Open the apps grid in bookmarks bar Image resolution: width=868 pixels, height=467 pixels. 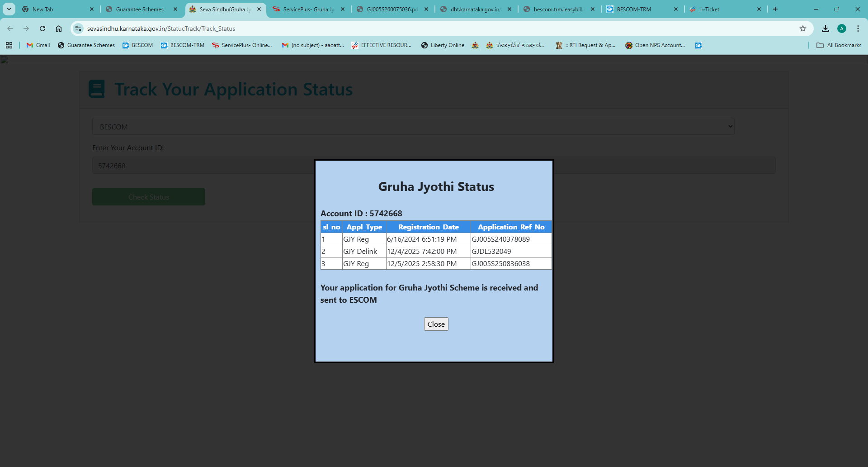pos(9,45)
